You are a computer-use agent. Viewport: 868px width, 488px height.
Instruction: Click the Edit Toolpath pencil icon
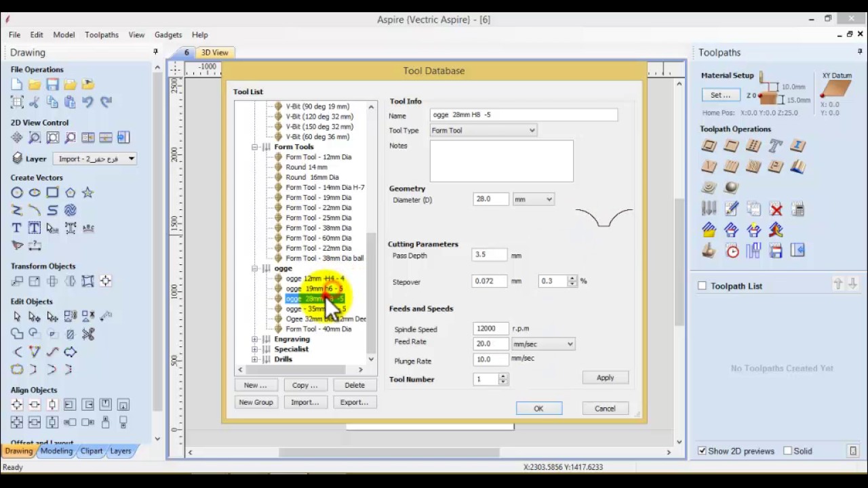[731, 209]
